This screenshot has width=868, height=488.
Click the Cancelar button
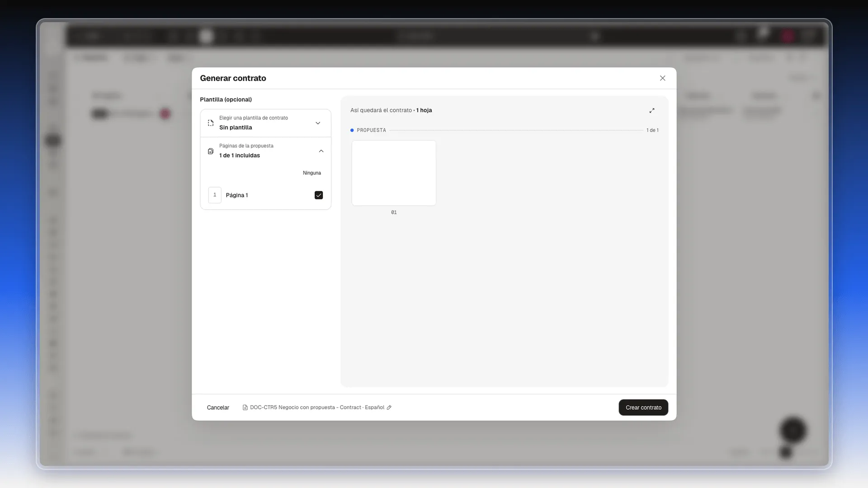tap(218, 408)
